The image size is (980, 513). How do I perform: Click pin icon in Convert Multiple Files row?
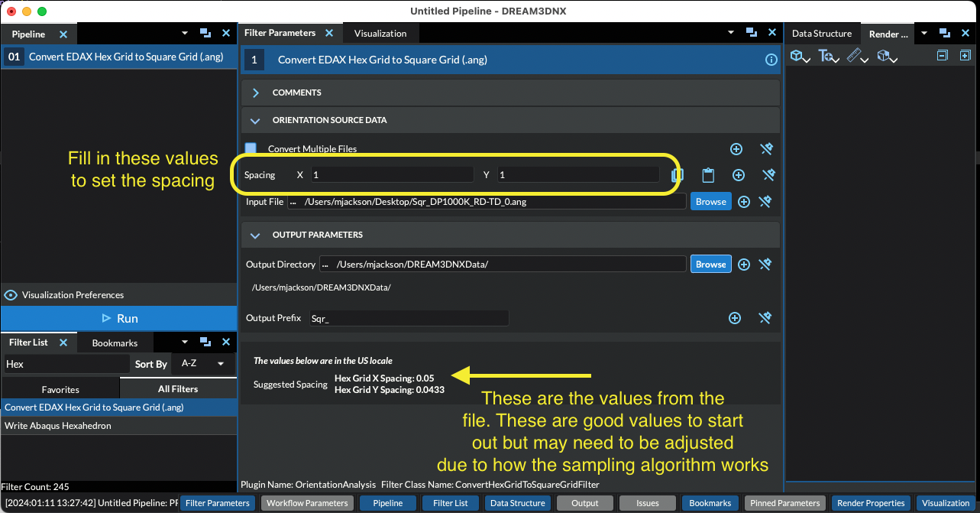pyautogui.click(x=768, y=149)
